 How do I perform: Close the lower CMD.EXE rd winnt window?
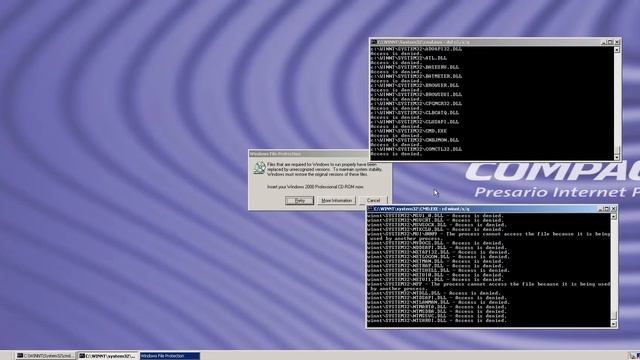(x=613, y=209)
